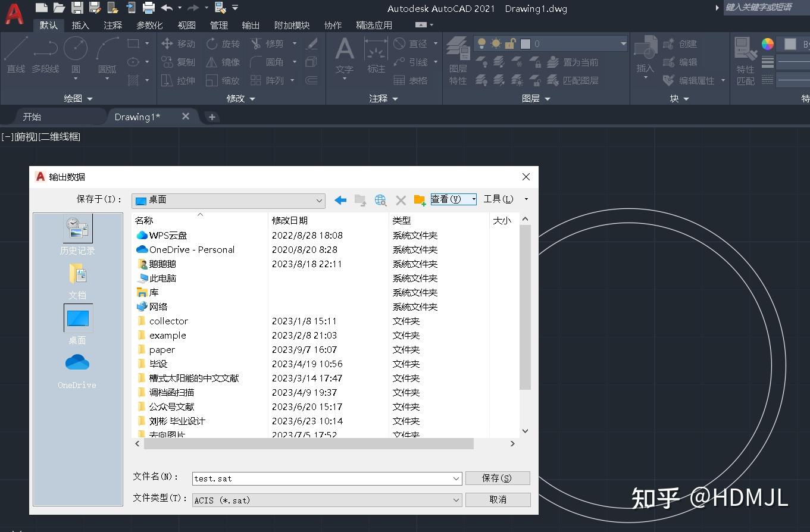The width and height of the screenshot is (810, 532).
Task: Choose the Rotate (旋转) tool
Action: click(x=223, y=43)
